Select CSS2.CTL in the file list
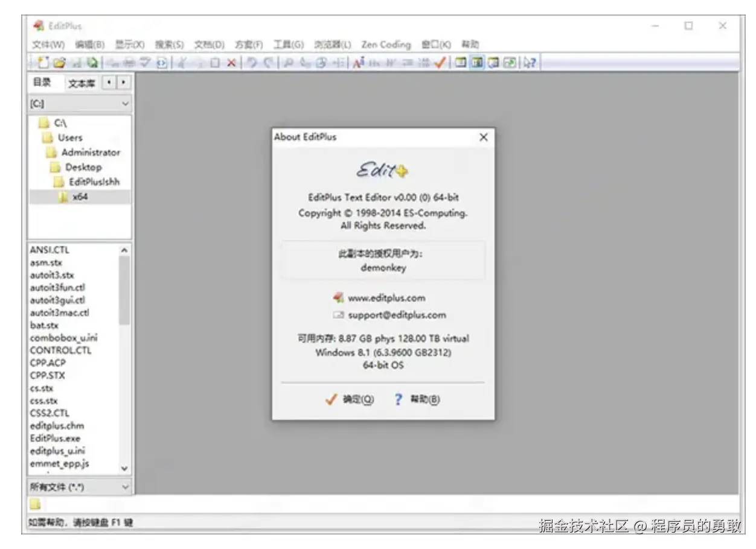Screen dimensions: 756x549 50,413
